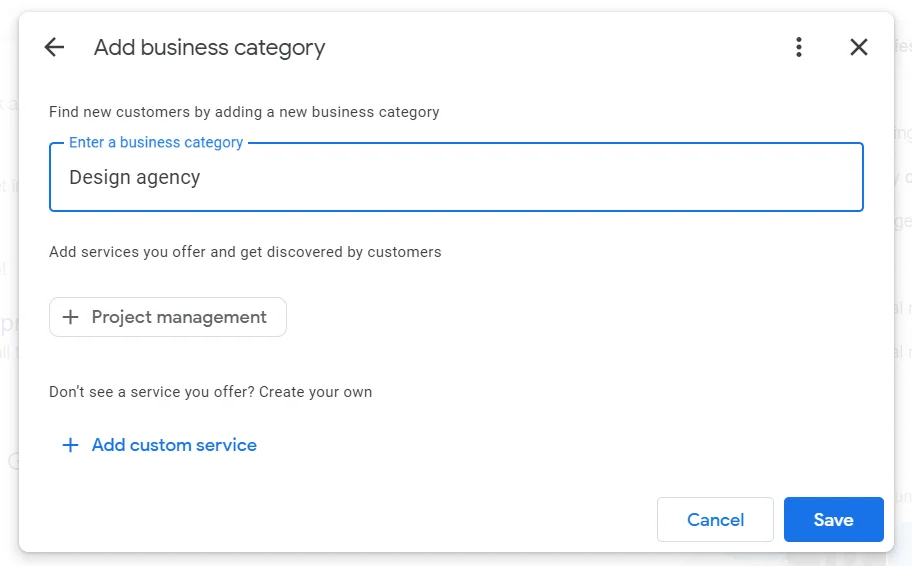
Task: Open the three-dot more options menu
Action: click(799, 47)
